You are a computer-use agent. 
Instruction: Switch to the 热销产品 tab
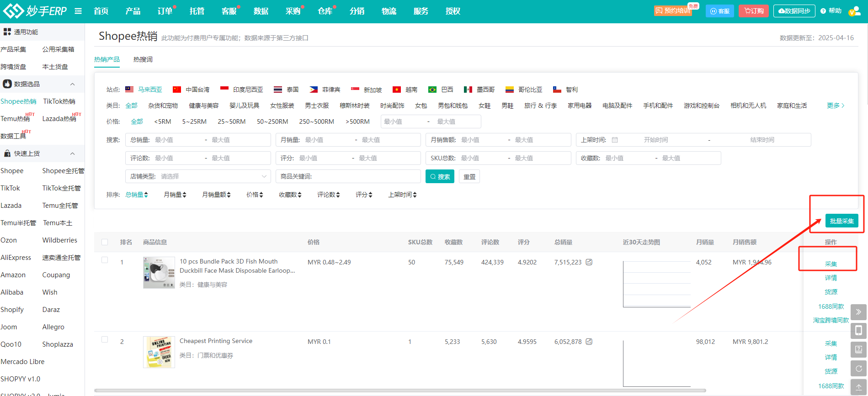click(x=107, y=59)
